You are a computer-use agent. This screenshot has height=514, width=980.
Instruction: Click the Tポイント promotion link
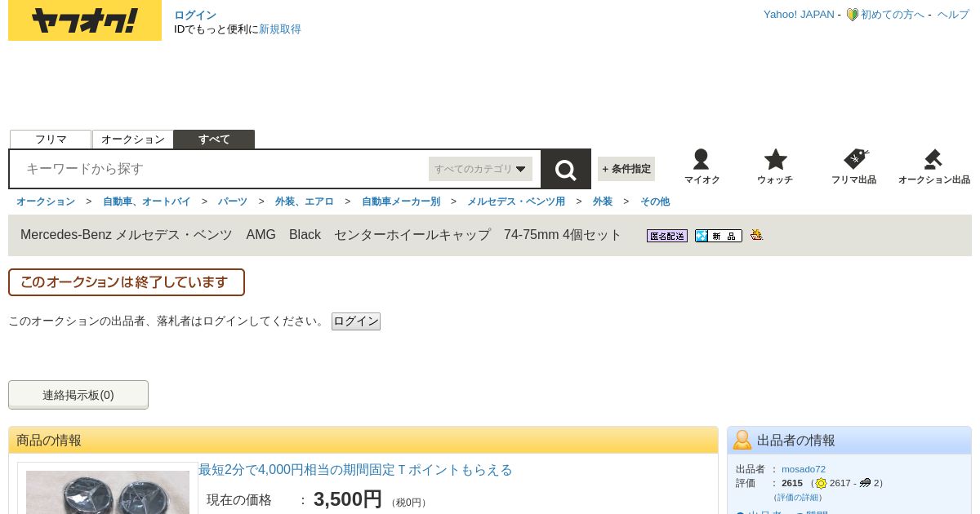pyautogui.click(x=355, y=470)
